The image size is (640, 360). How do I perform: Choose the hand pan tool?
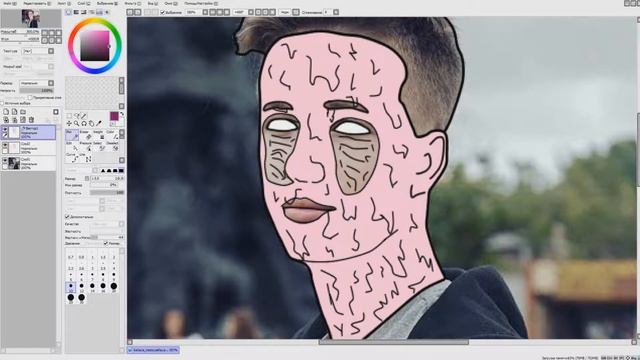91,123
